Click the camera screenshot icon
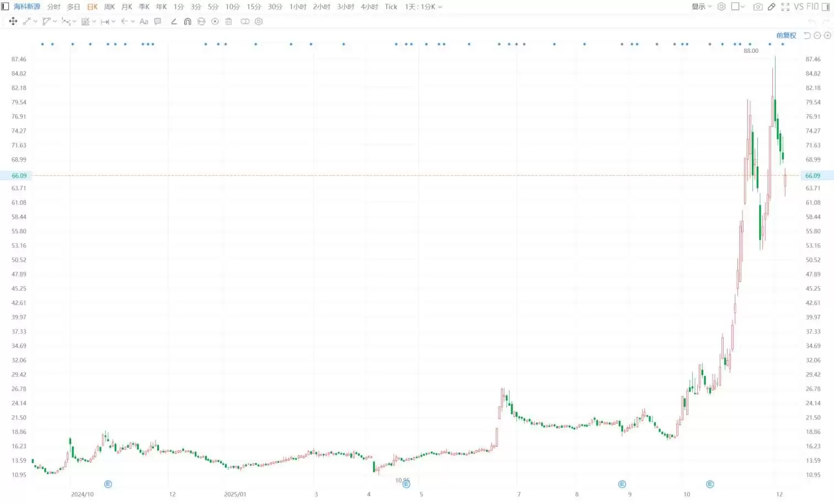The height and width of the screenshot is (504, 834). pos(758,7)
